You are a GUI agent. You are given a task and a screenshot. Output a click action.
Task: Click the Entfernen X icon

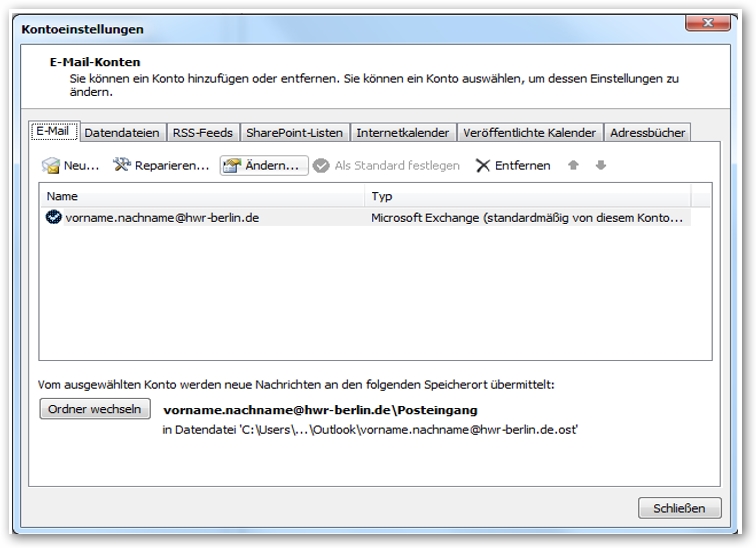pos(483,166)
